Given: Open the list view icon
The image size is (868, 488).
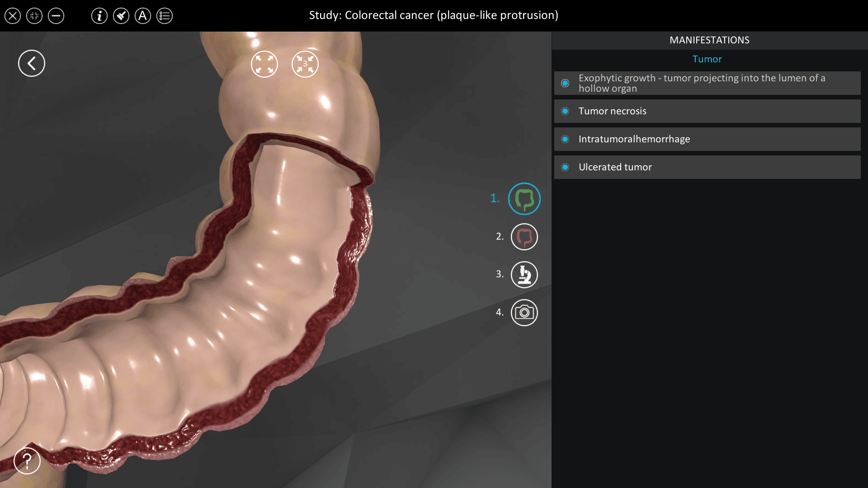Looking at the screenshot, I should click(x=165, y=16).
